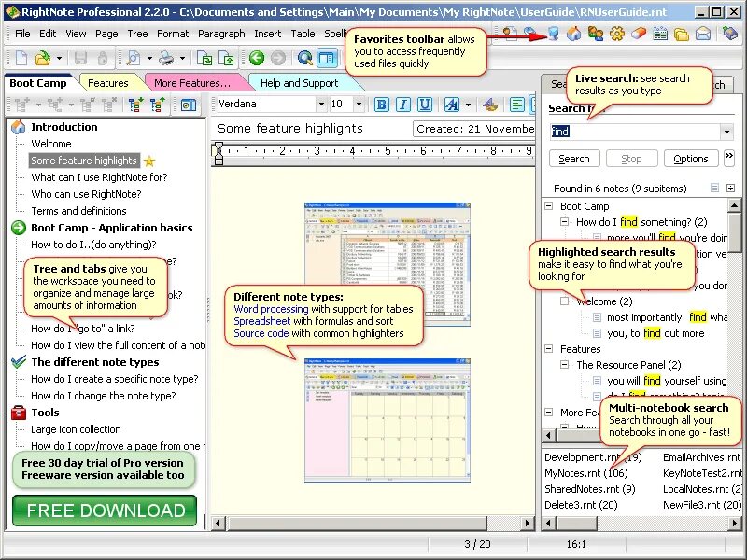Viewport: 747px width, 560px height.
Task: Toggle the resource panel view button
Action: [326, 59]
